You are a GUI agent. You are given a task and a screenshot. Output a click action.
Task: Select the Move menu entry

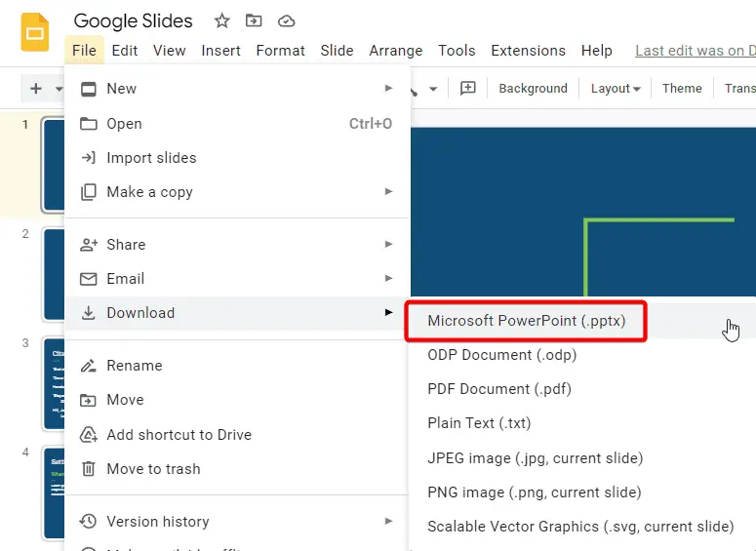(x=237, y=400)
